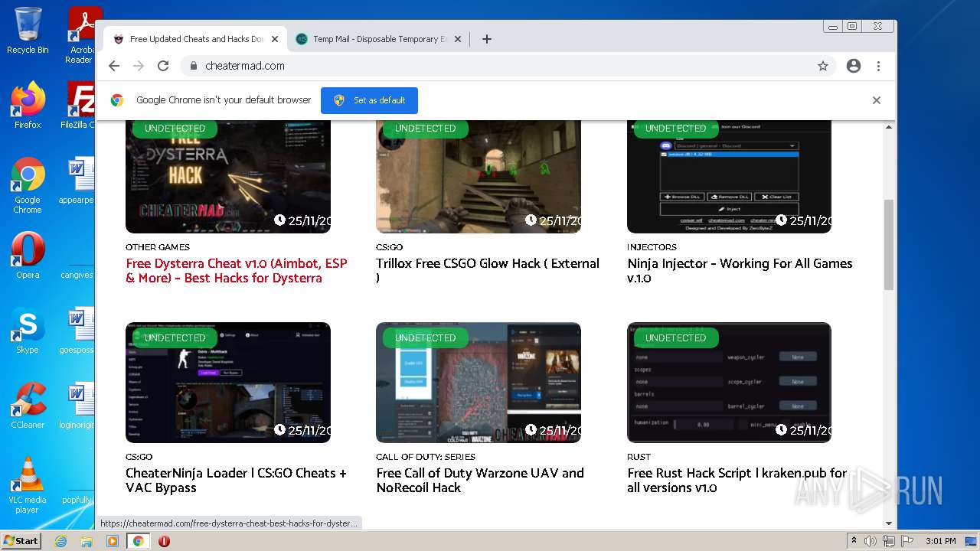
Task: Select the cangives Word document icon
Action: pos(79,255)
